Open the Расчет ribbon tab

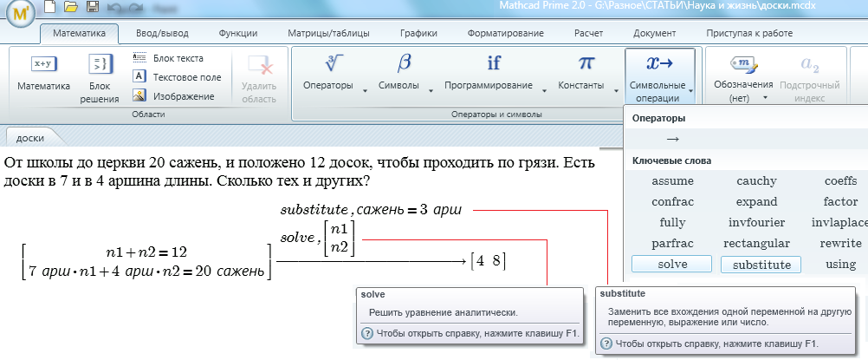point(588,33)
